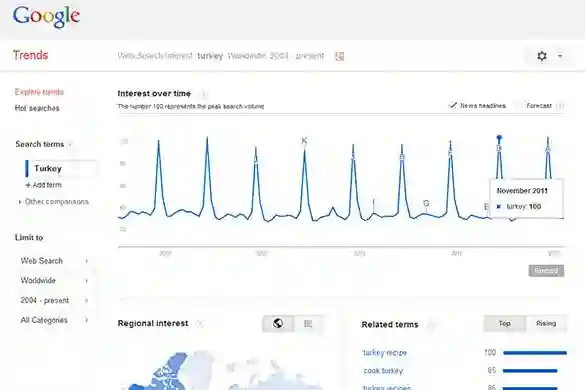Image resolution: width=585 pixels, height=390 pixels.
Task: Open the turkey recipe related term
Action: point(385,353)
